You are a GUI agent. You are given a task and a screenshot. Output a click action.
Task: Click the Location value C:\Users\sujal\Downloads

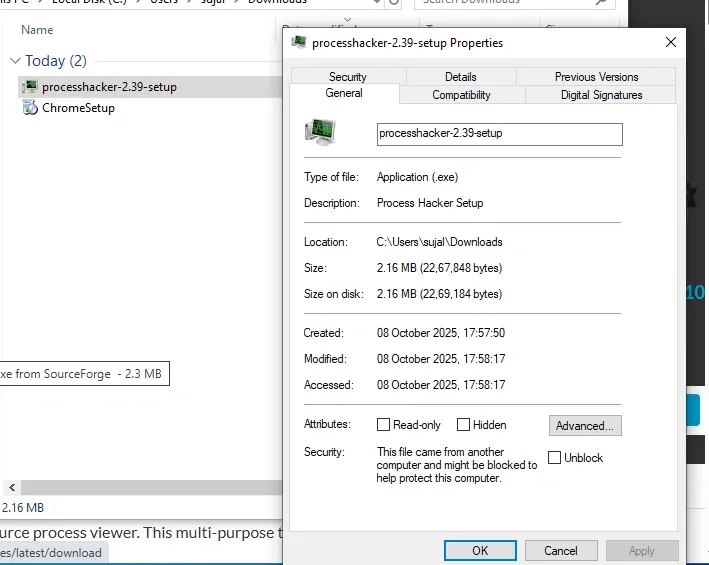pos(440,242)
